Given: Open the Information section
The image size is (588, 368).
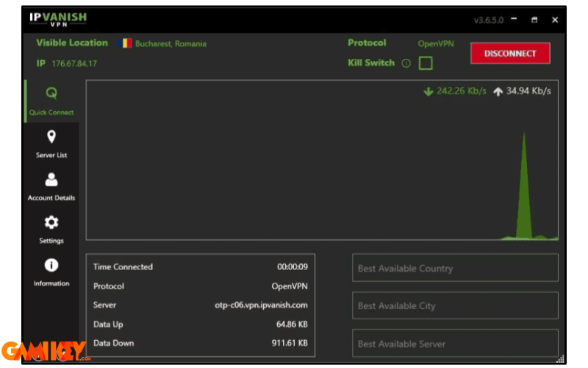Looking at the screenshot, I should coord(51,272).
